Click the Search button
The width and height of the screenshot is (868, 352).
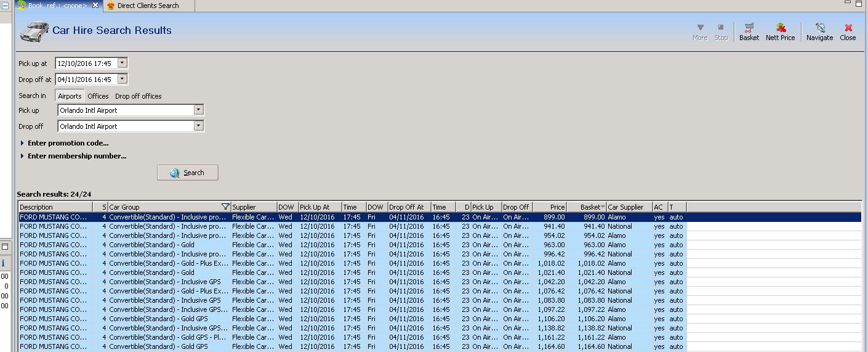pos(188,173)
